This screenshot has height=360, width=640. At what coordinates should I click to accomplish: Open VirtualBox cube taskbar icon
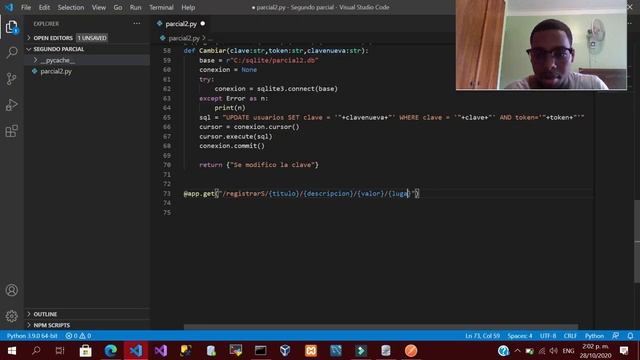pyautogui.click(x=285, y=351)
